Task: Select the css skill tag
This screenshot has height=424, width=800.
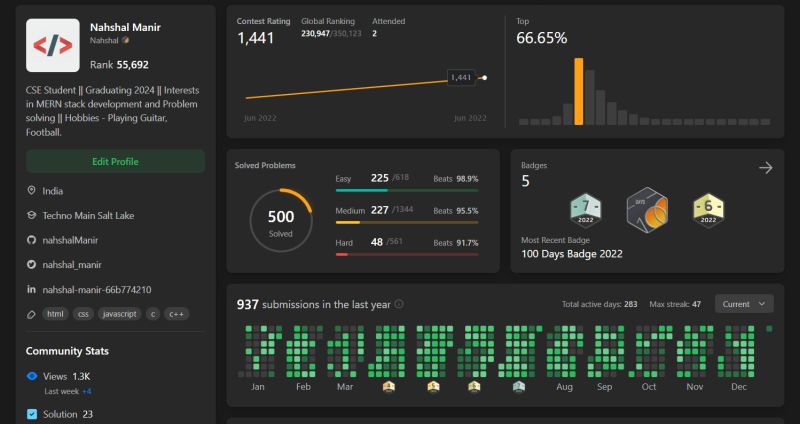Action: coord(83,314)
